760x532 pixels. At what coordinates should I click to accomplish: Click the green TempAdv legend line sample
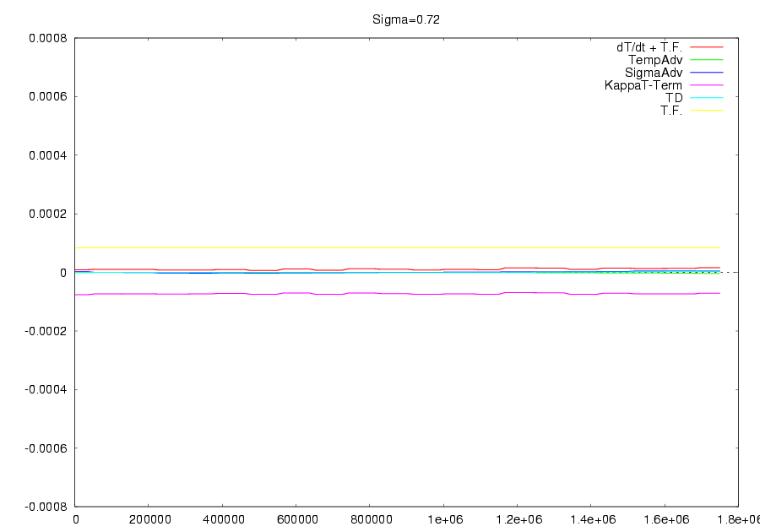[707, 60]
